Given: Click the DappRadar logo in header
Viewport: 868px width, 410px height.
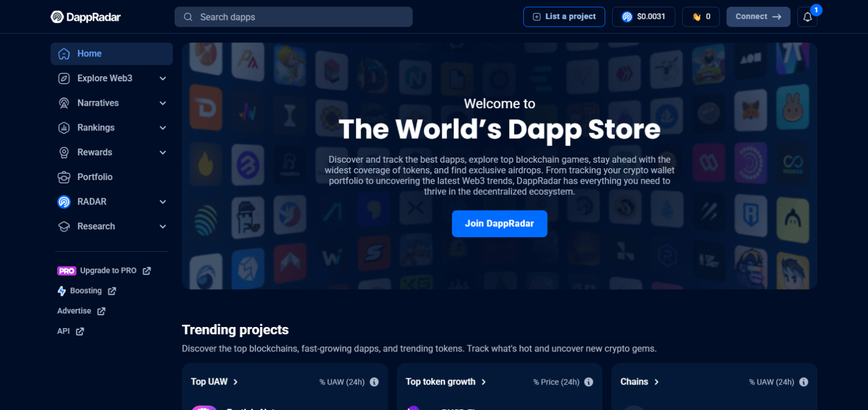Looking at the screenshot, I should (86, 17).
